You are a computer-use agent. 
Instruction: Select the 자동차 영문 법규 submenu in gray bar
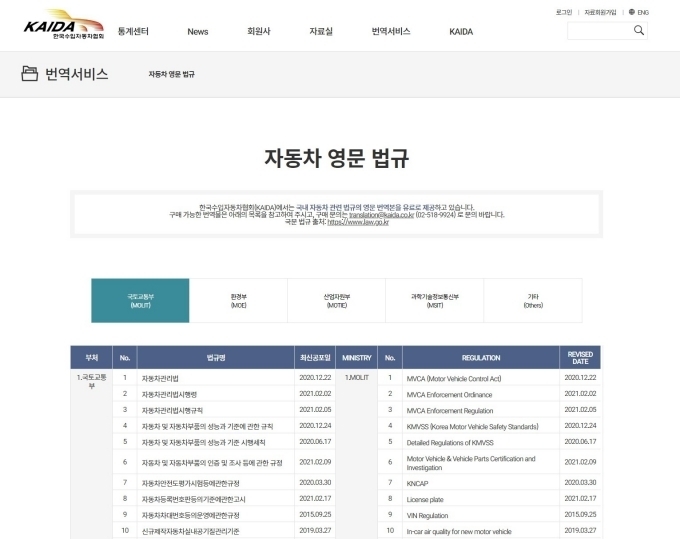pyautogui.click(x=171, y=74)
